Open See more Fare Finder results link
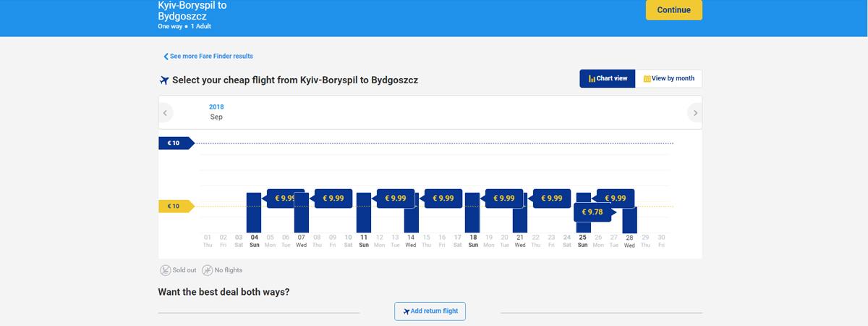Viewport: 868px width, 326px height. point(208,57)
